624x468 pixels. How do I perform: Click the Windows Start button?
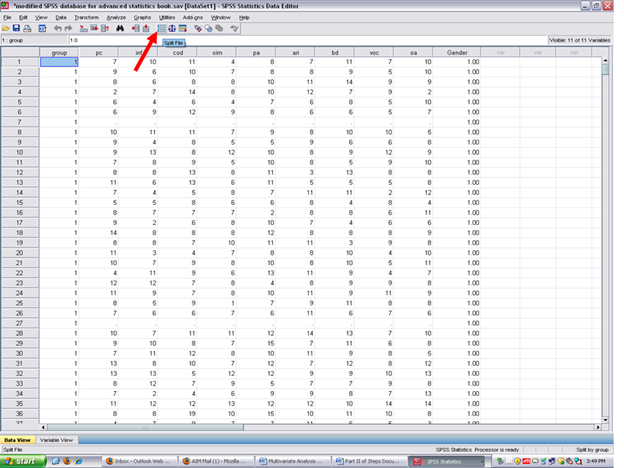tap(22, 460)
